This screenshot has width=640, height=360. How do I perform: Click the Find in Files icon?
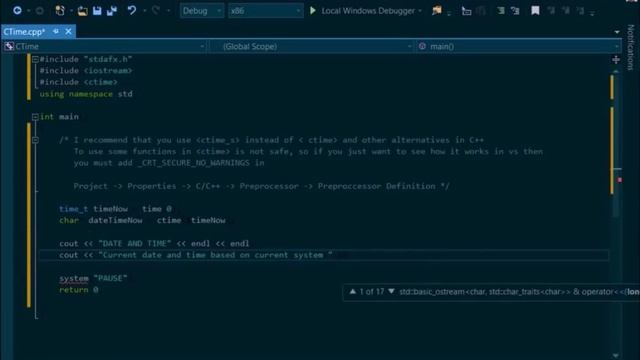pos(437,11)
